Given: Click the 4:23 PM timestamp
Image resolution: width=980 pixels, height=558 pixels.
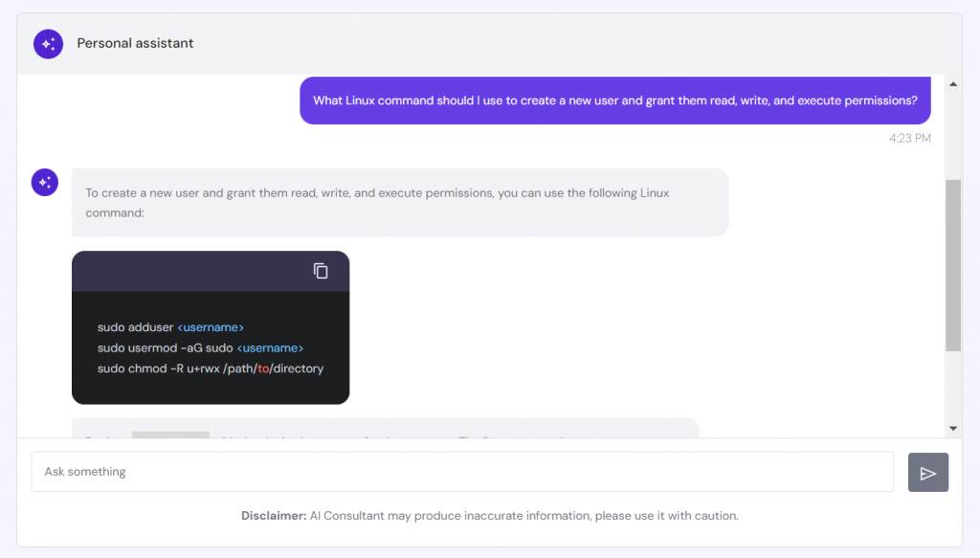Looking at the screenshot, I should (x=909, y=138).
